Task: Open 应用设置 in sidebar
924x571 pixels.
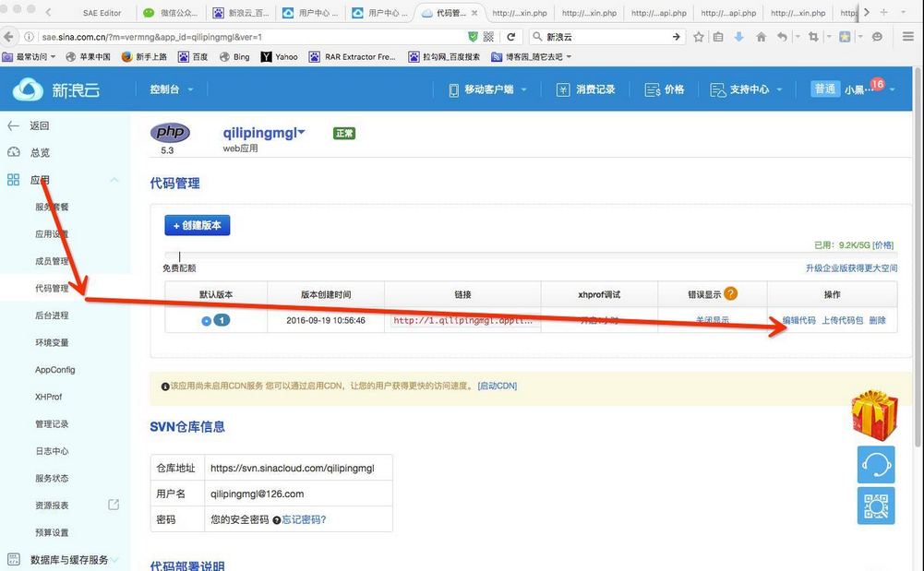Action: pos(52,233)
